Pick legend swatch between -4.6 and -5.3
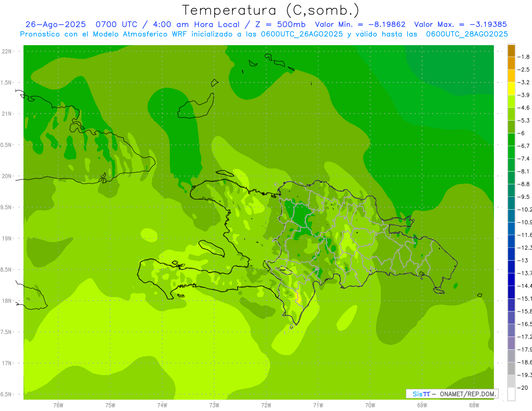 tap(511, 114)
